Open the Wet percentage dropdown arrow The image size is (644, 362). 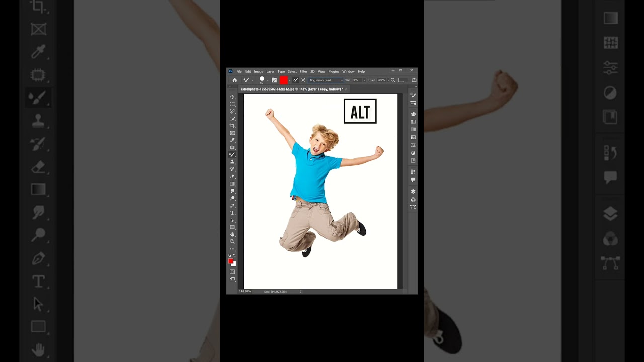click(364, 80)
